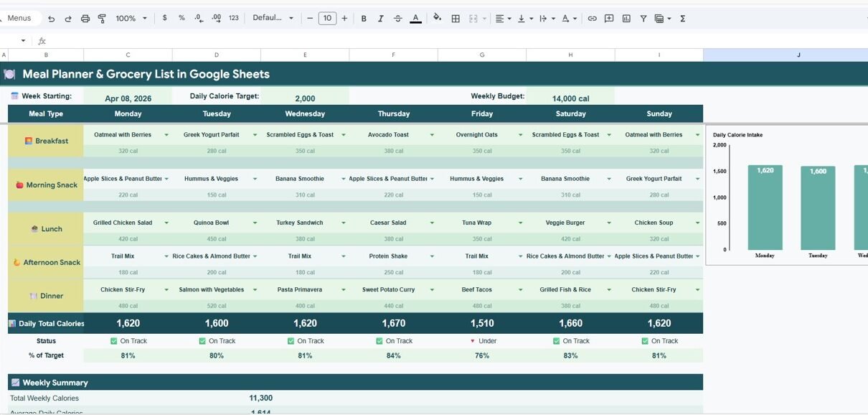Image resolution: width=868 pixels, height=415 pixels.
Task: Toggle bold formatting
Action: click(364, 19)
